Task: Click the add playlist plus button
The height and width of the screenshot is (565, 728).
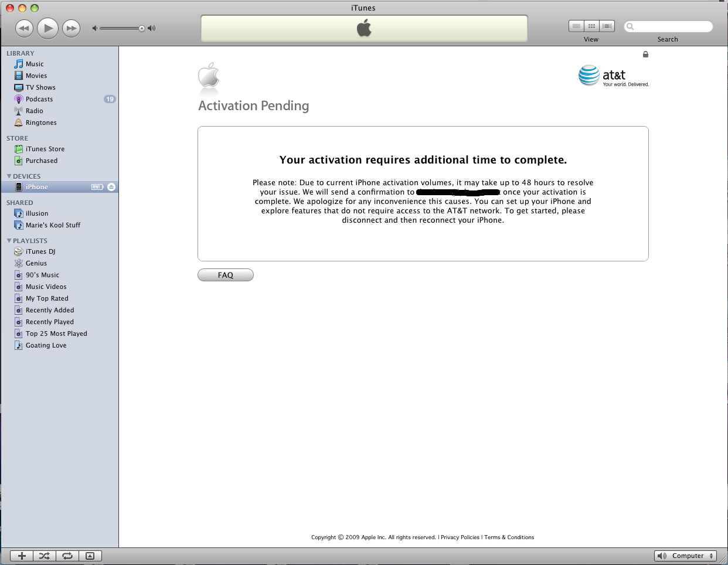Action: point(22,556)
